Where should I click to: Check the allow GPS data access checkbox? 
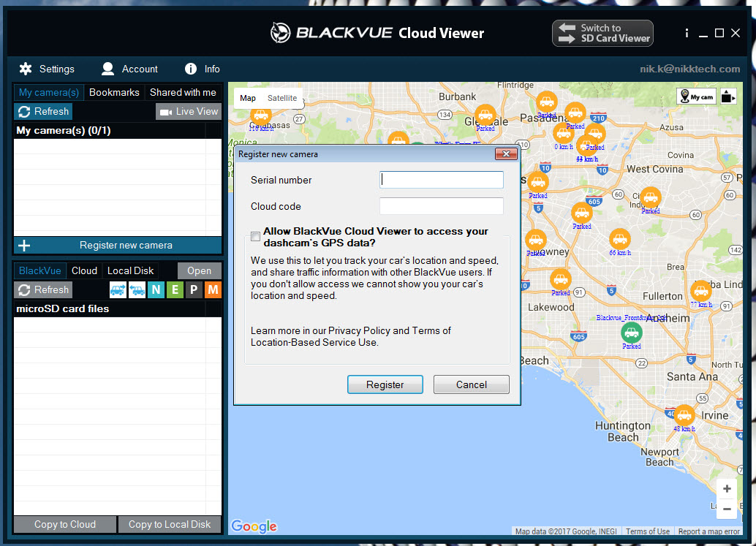pos(256,236)
